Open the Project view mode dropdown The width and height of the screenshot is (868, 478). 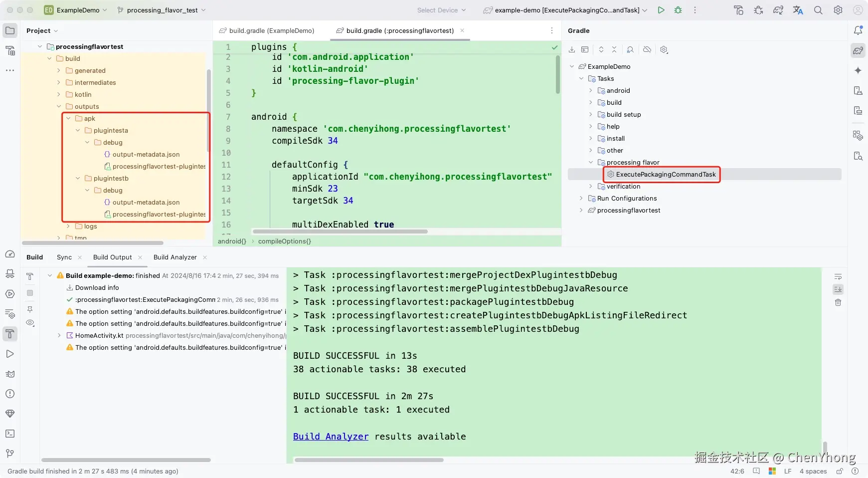tap(42, 30)
